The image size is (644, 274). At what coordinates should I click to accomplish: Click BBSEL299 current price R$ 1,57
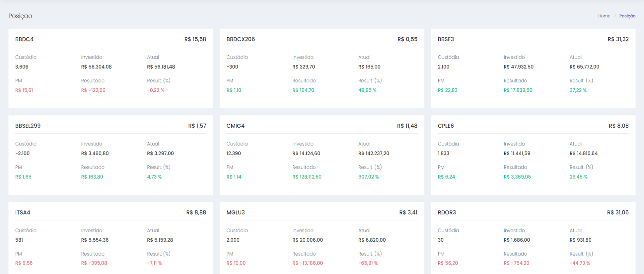[197, 126]
